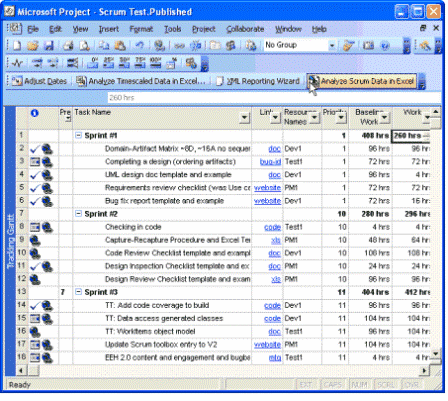Click the Indicators column info icon header
Screen dimensions: 448x401
coord(34,113)
